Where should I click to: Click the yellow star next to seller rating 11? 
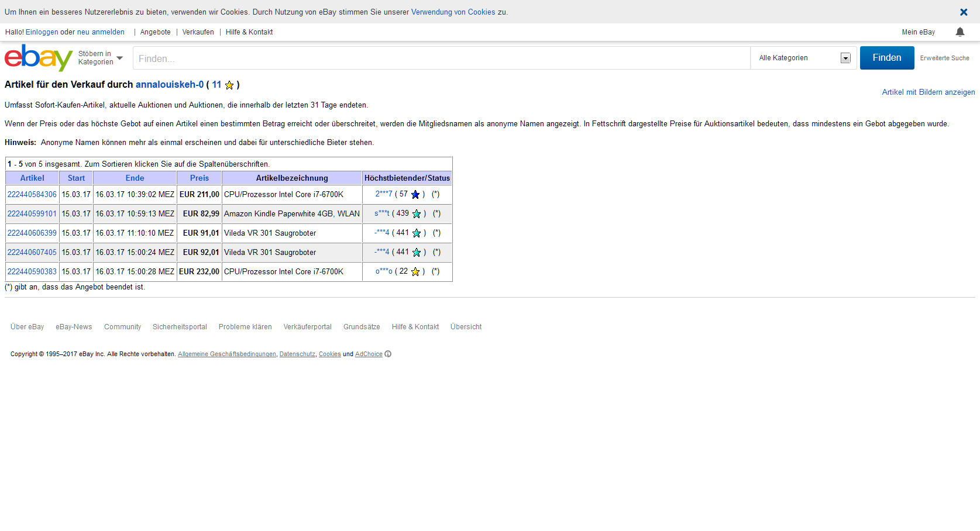229,85
